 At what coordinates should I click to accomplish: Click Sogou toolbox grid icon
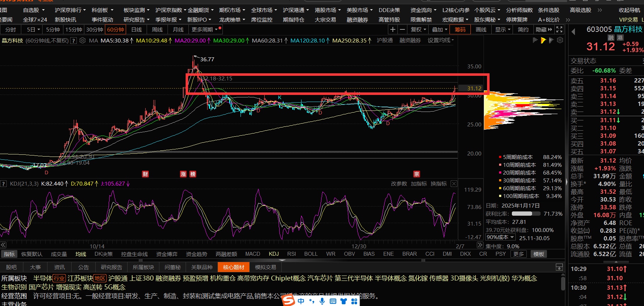point(354,301)
